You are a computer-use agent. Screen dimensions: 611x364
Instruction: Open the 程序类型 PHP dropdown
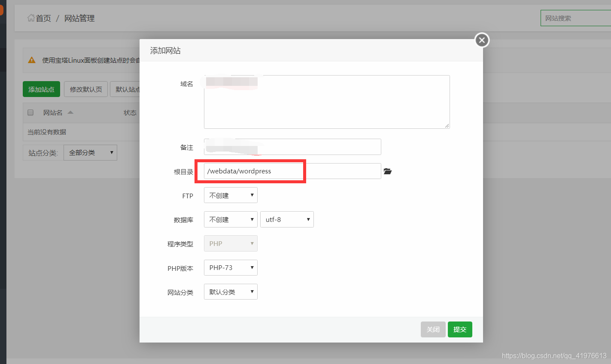[231, 243]
